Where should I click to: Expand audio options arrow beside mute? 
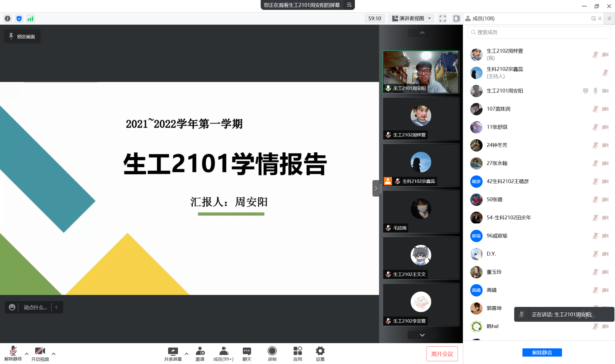pyautogui.click(x=27, y=354)
